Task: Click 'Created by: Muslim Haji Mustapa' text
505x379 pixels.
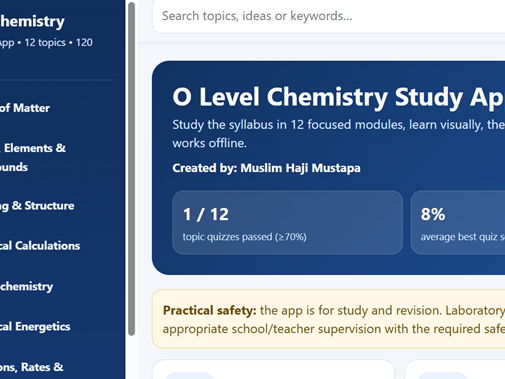Action: coord(266,168)
